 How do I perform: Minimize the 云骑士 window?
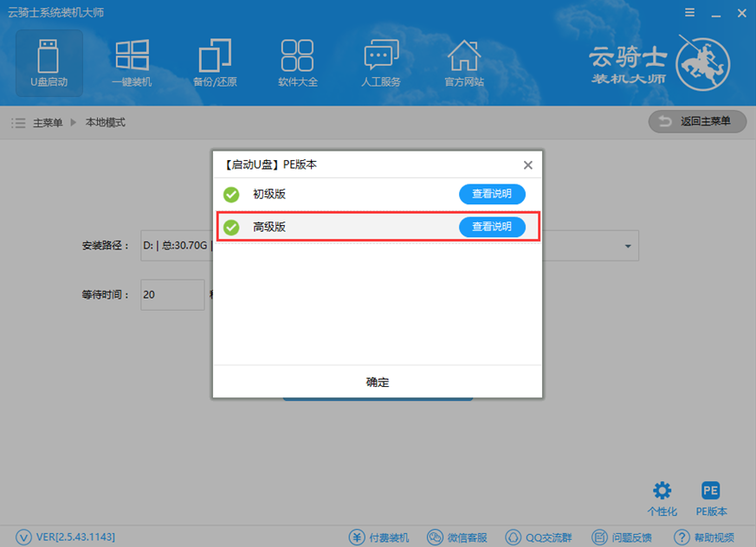point(716,14)
